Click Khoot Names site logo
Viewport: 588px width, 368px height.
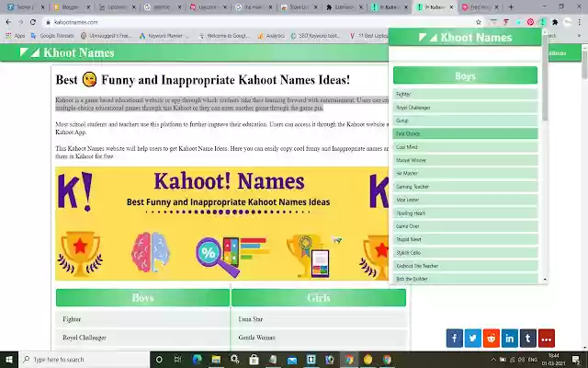click(x=67, y=52)
